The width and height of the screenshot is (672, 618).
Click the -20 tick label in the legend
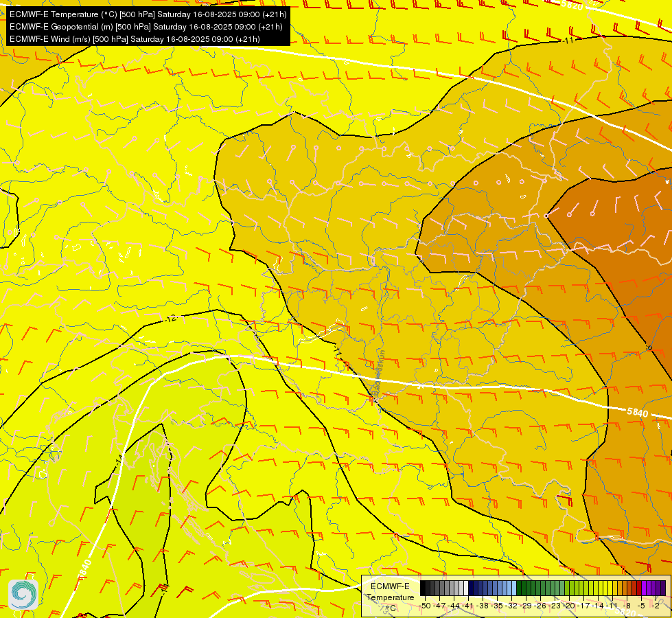coord(569,606)
